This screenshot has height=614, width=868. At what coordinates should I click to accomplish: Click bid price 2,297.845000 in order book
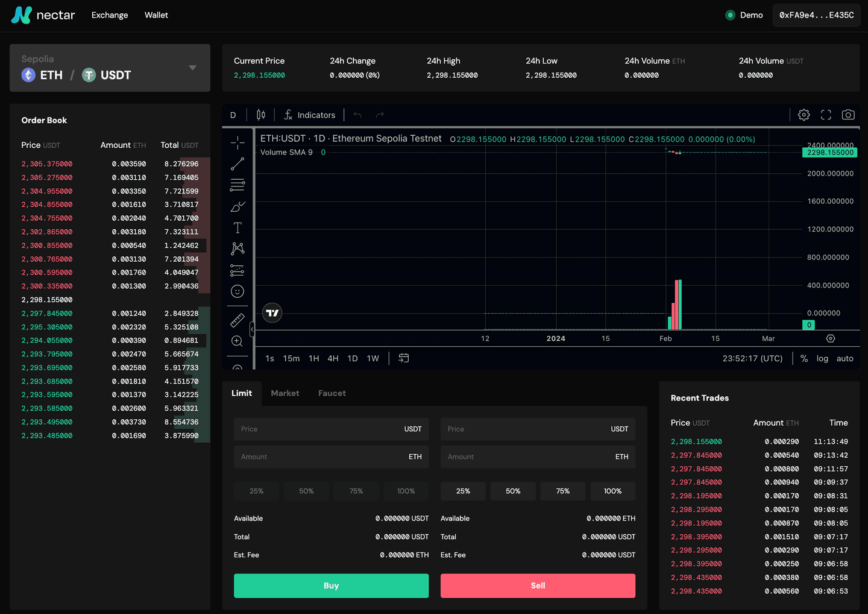[47, 314]
